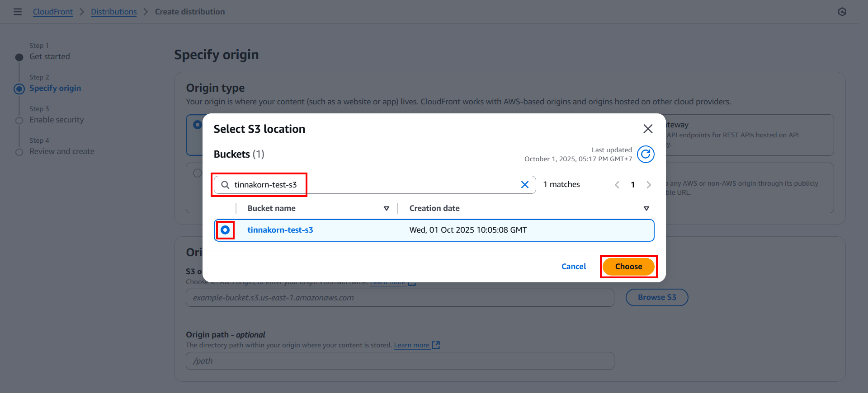This screenshot has width=868, height=393.
Task: Cancel the S3 location selection
Action: (x=574, y=267)
